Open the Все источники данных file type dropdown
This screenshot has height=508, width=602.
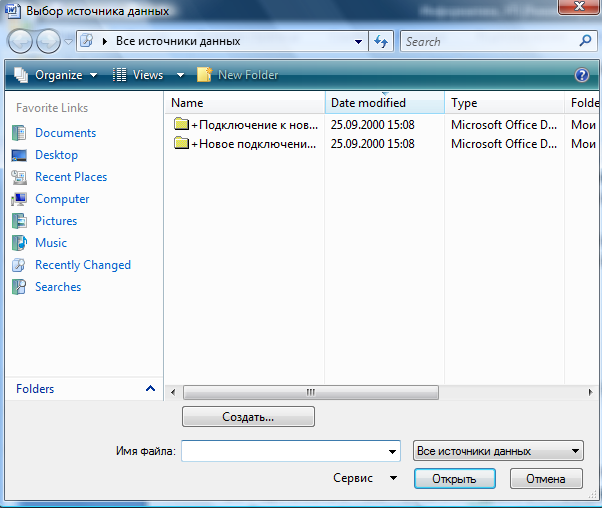[x=498, y=451]
